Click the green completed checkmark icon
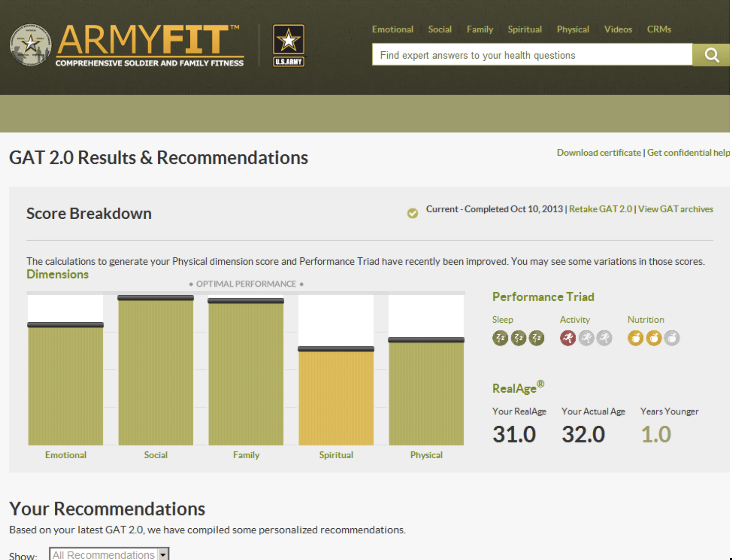Image resolution: width=732 pixels, height=560 pixels. (x=413, y=213)
